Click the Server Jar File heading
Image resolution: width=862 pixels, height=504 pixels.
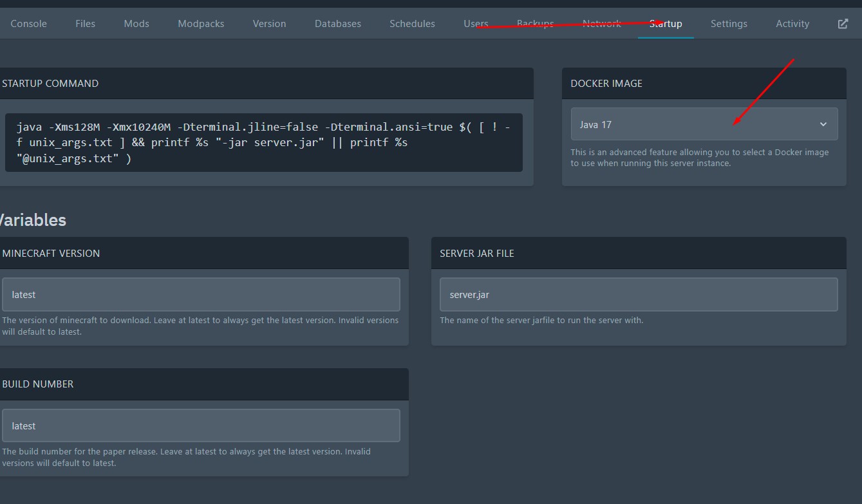tap(477, 254)
